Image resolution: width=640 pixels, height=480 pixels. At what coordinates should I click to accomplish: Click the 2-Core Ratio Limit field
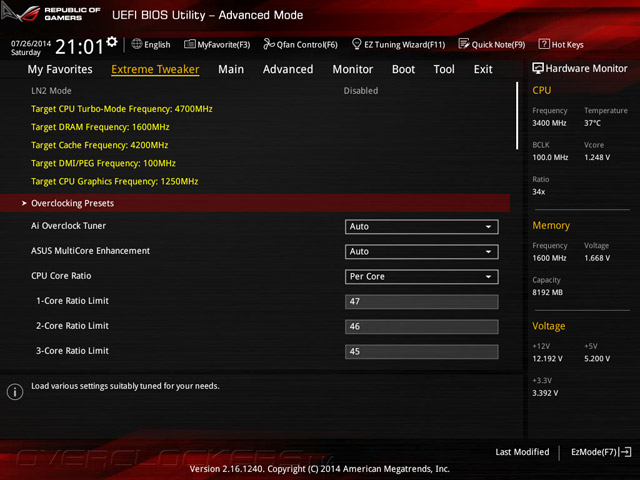point(422,327)
